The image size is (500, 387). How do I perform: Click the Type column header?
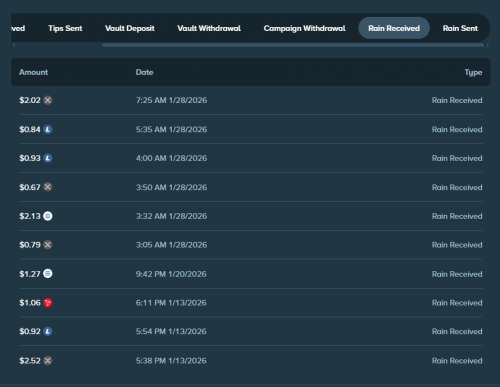473,72
